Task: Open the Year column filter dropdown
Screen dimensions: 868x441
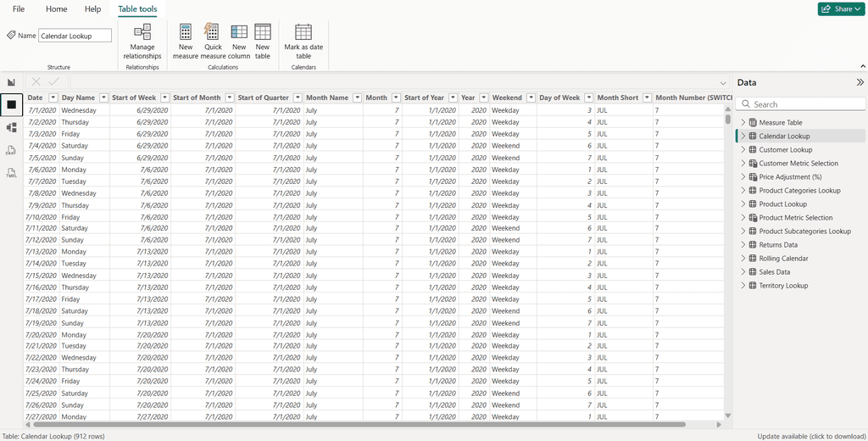Action: click(483, 98)
